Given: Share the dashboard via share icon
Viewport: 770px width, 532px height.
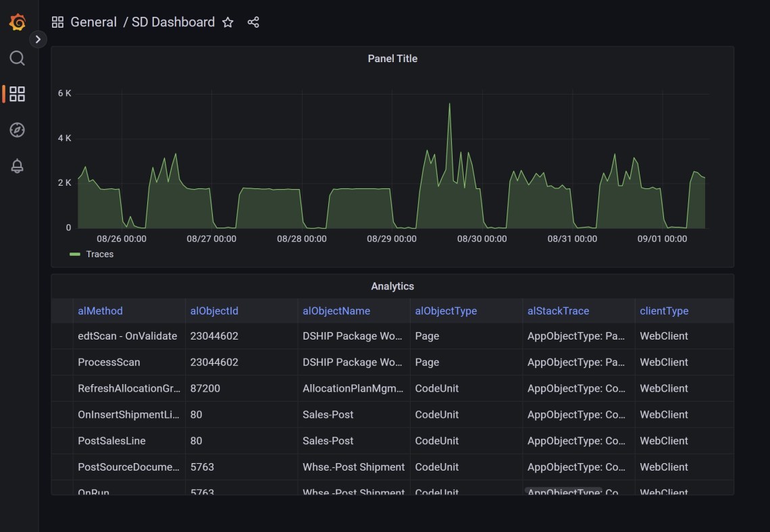Looking at the screenshot, I should coord(253,22).
